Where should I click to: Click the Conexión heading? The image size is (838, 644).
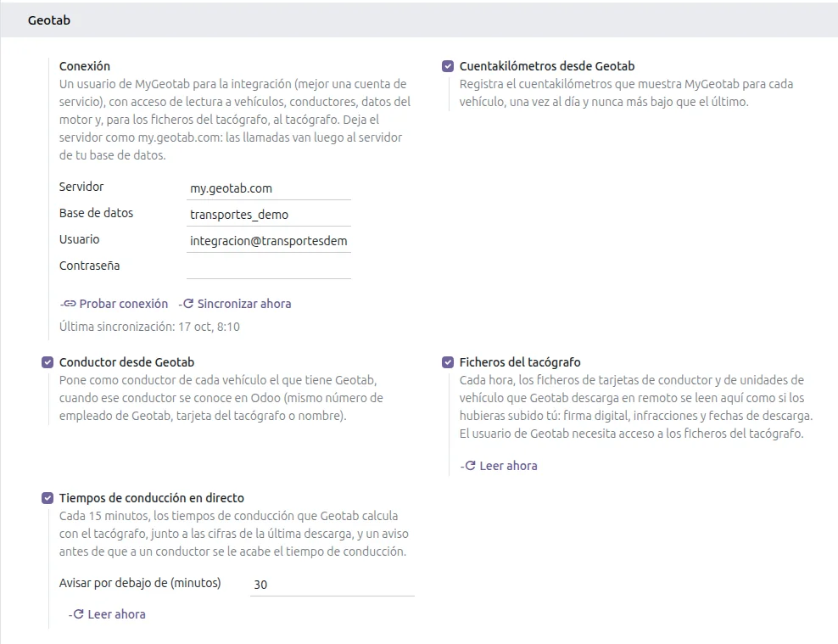click(x=85, y=66)
